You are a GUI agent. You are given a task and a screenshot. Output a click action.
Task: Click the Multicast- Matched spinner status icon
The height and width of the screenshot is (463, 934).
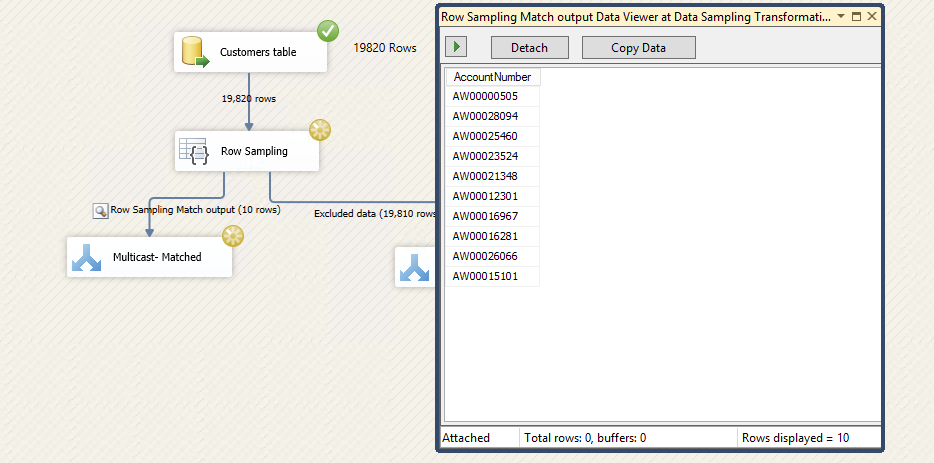pos(232,236)
